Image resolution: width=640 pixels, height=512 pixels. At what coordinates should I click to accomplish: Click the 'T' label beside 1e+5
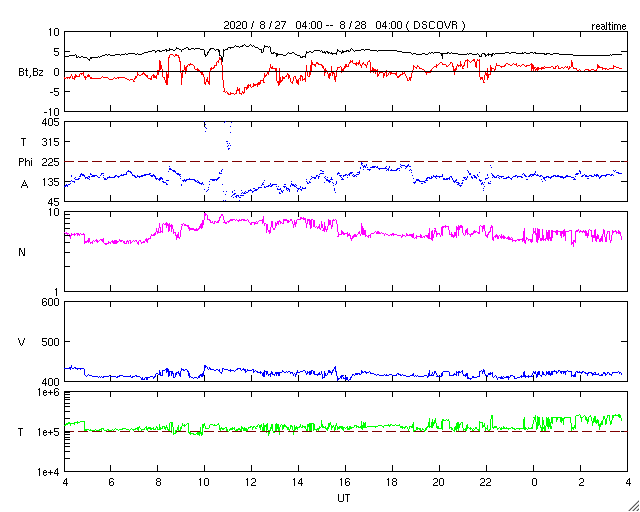pyautogui.click(x=20, y=432)
